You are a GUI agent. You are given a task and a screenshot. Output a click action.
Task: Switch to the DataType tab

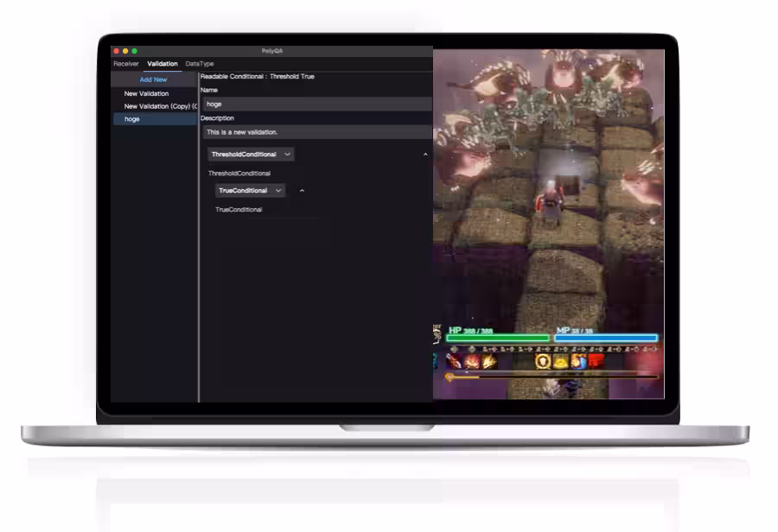point(200,64)
